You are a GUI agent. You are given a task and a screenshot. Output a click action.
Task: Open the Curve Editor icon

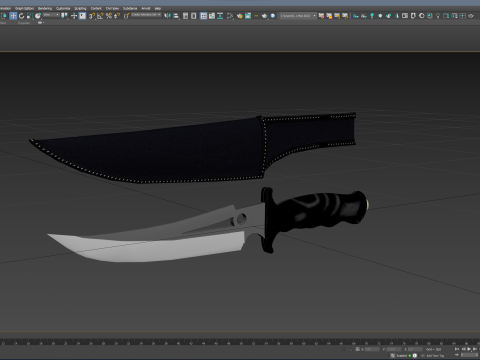(212, 16)
